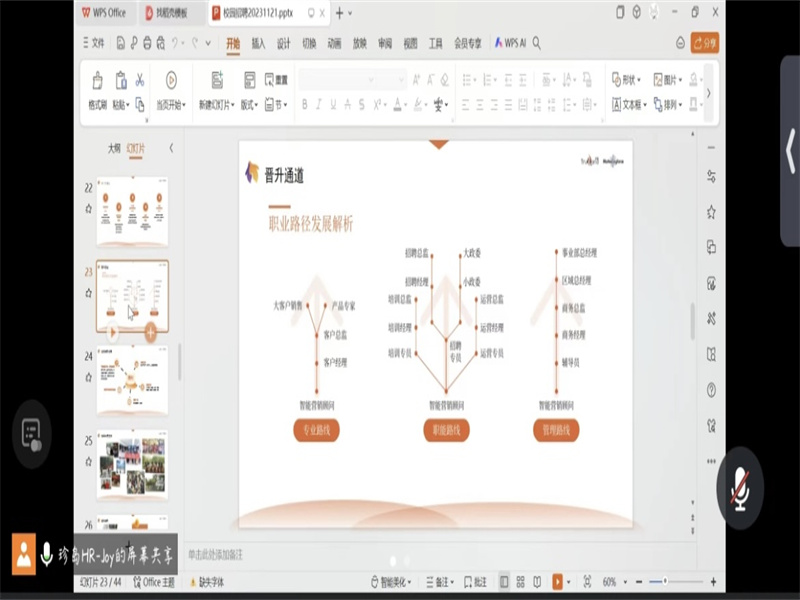This screenshot has height=600, width=800.
Task: Click the star icon beside slide 24
Action: tap(88, 377)
